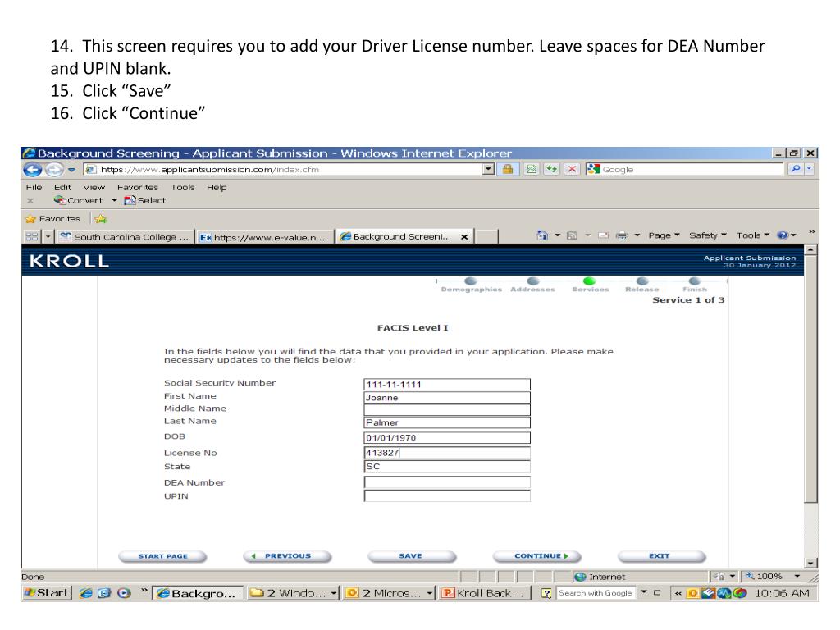This screenshot has height=630, width=840.
Task: Open the Favorites menu
Action: click(x=138, y=188)
